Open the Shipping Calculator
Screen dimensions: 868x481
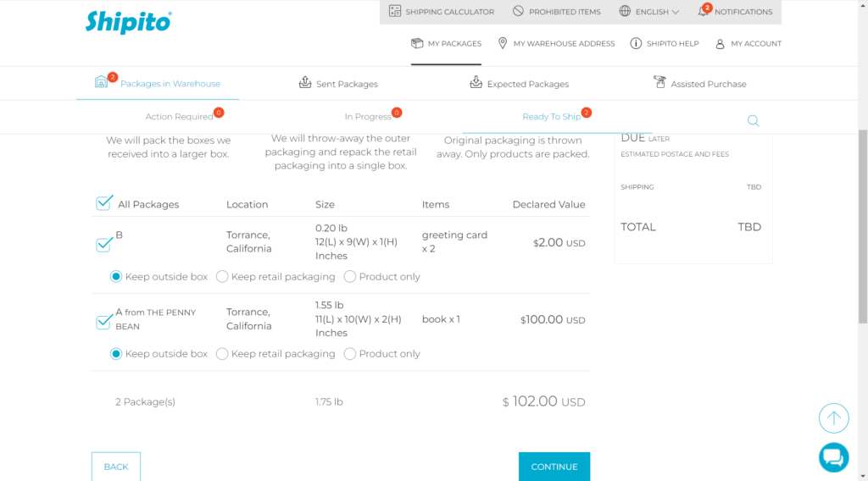pyautogui.click(x=441, y=12)
